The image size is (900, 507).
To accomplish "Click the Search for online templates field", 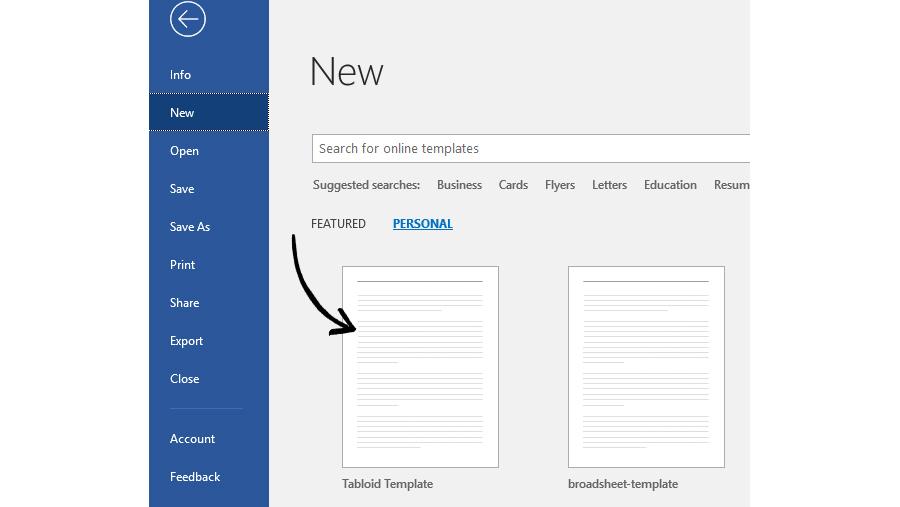I will coord(531,149).
